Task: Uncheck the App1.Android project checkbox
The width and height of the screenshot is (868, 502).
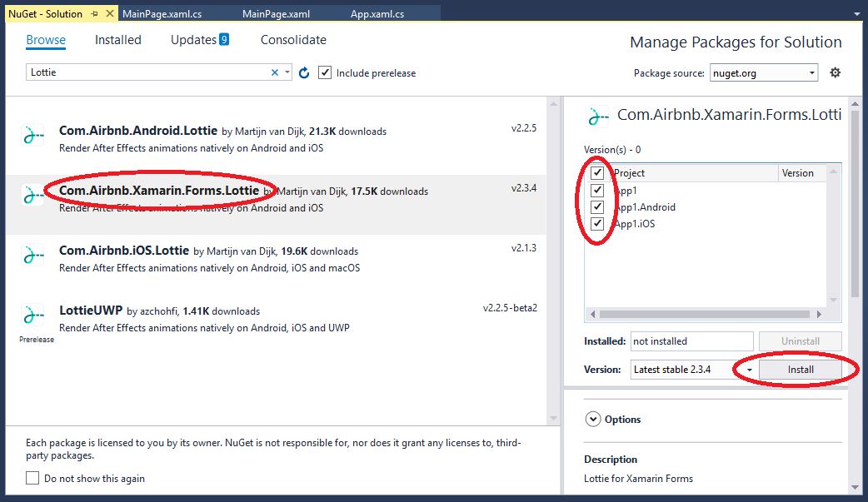Action: (597, 207)
